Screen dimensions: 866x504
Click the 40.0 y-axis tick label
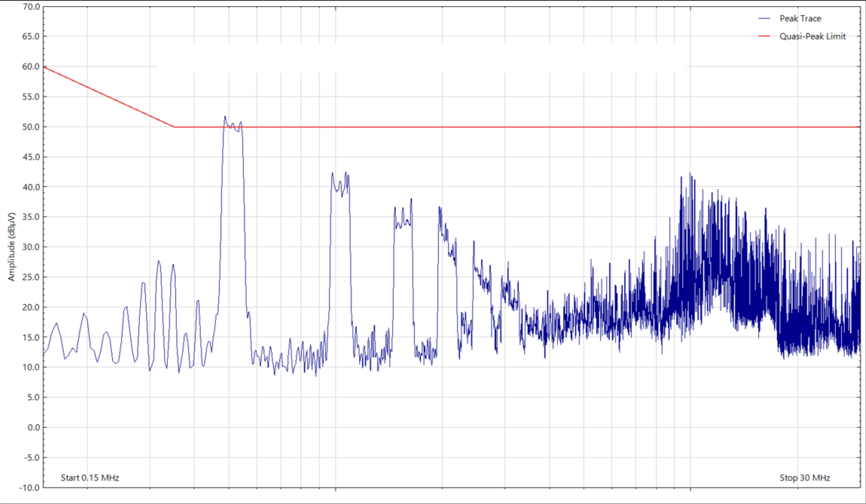(x=31, y=187)
